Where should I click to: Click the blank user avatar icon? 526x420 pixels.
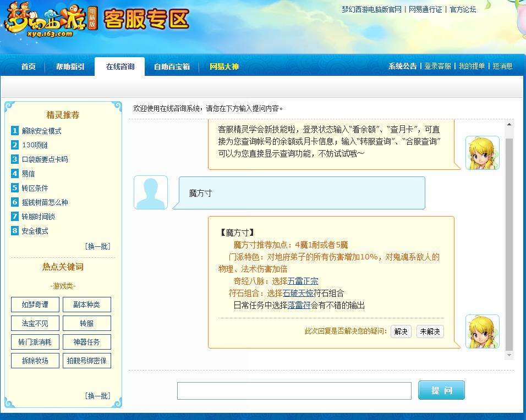pos(150,192)
